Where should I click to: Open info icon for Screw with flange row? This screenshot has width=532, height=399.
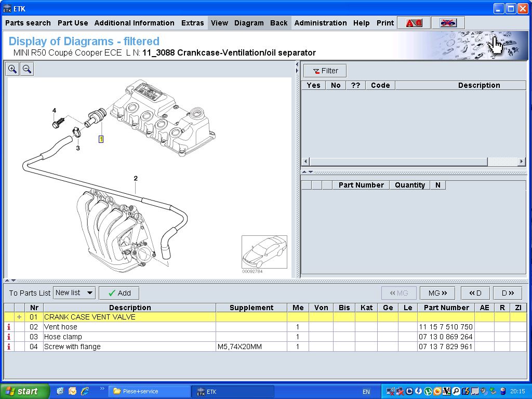9,347
